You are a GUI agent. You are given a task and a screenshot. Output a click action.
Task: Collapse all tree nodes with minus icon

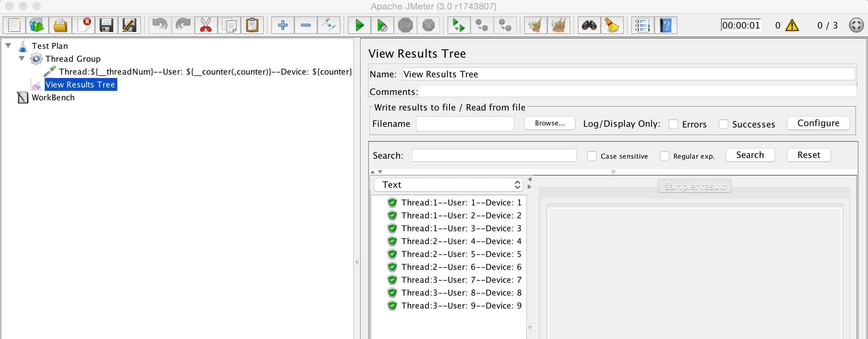tap(306, 25)
